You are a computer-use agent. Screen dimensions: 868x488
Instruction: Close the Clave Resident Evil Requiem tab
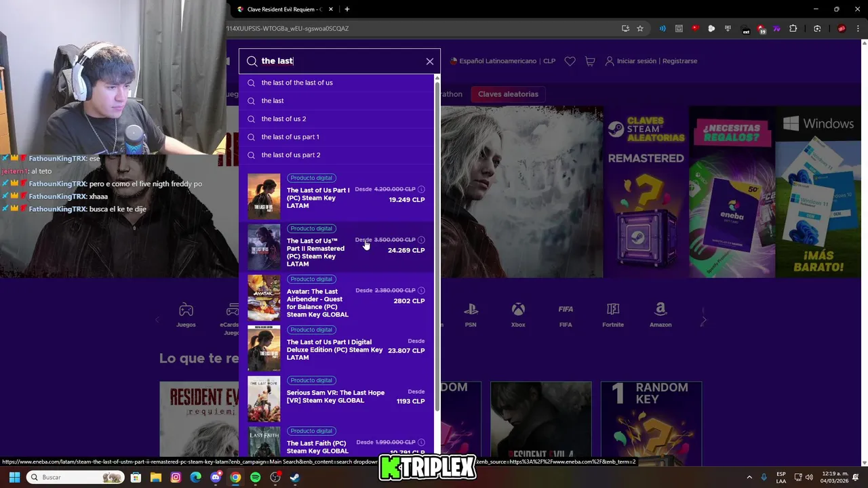[331, 9]
